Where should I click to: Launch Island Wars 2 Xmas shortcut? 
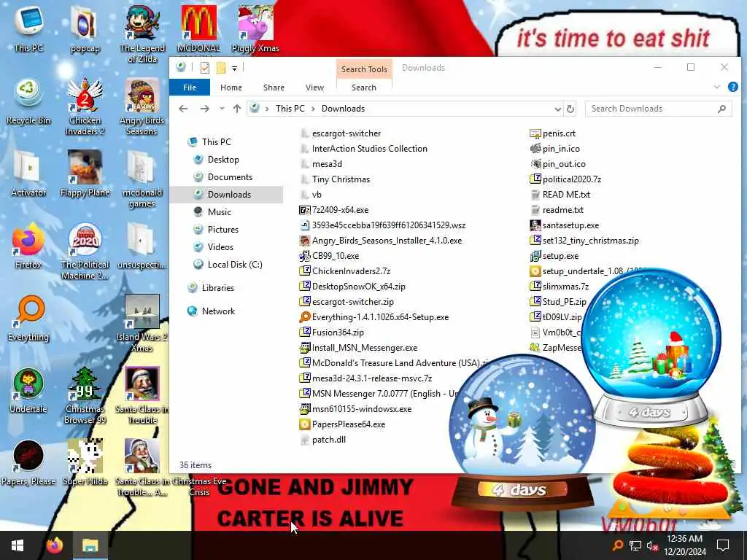point(142,324)
